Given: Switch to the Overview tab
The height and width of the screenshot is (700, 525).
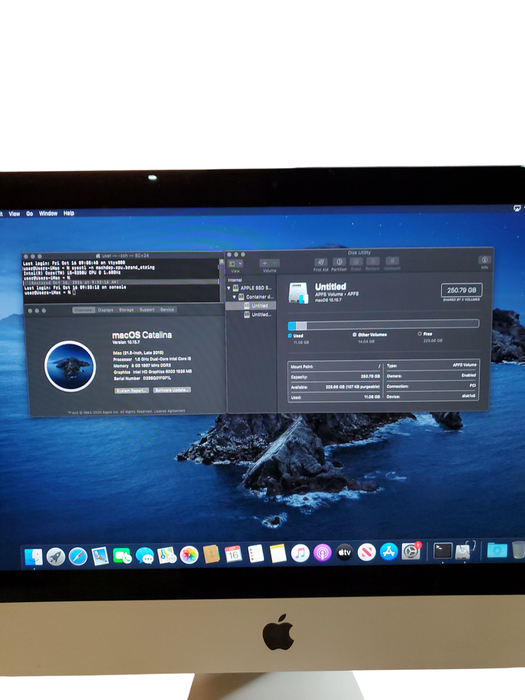Looking at the screenshot, I should tap(83, 310).
